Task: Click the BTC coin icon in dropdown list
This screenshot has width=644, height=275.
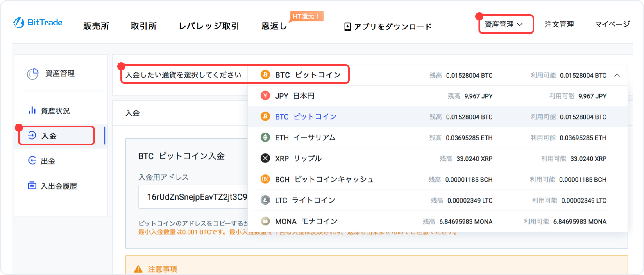Action: tap(265, 116)
